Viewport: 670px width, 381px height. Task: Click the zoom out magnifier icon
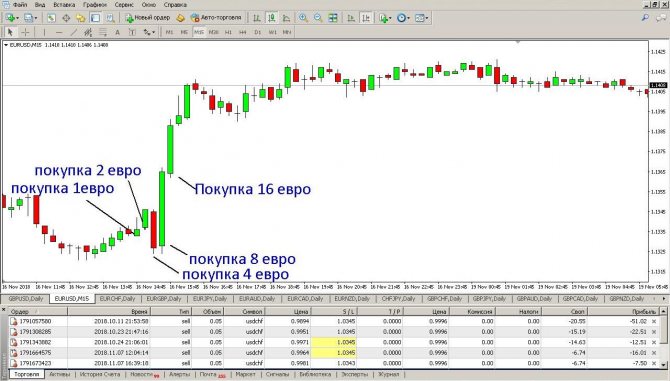tap(318, 18)
